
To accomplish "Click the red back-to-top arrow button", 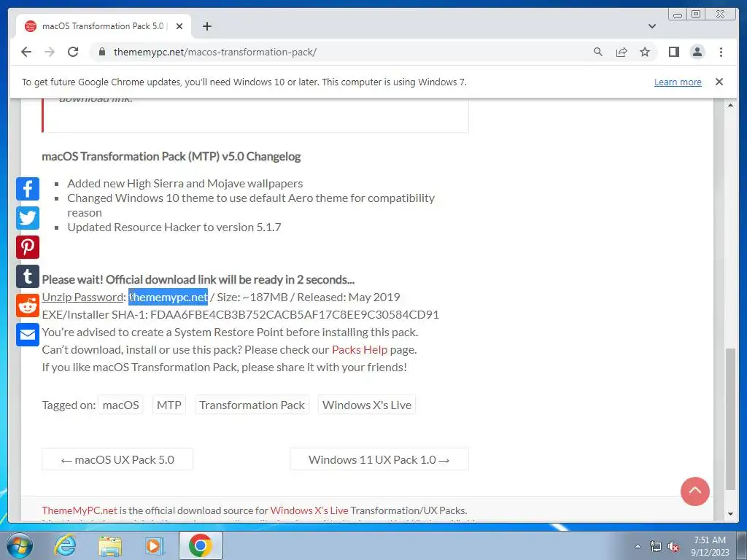I will click(695, 491).
